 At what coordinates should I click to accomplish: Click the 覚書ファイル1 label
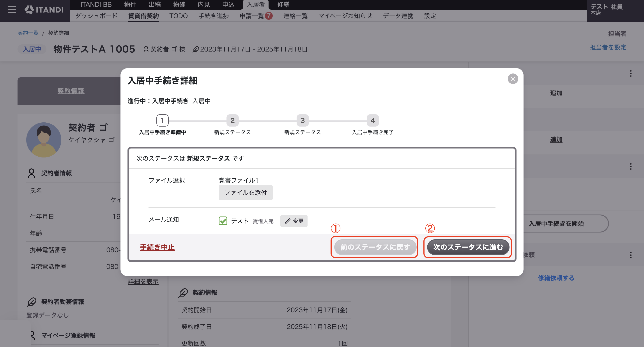pos(238,180)
